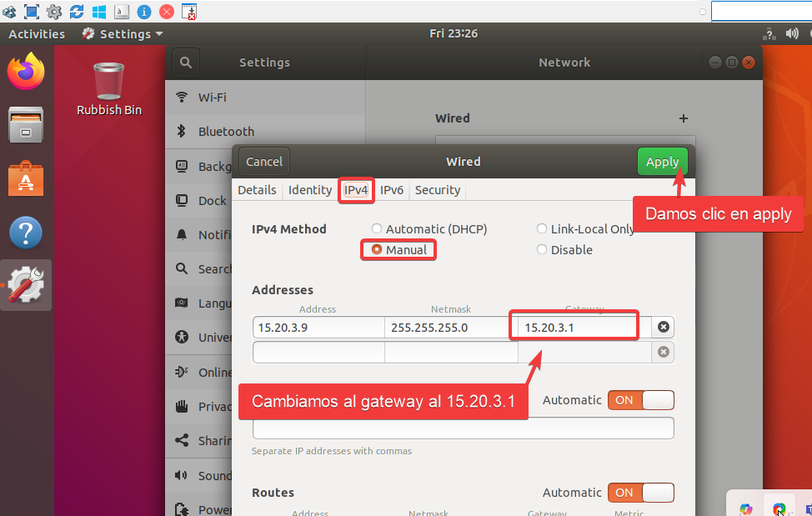Cancel the Wired connection dialog
Screen dimensions: 812x516
[x=263, y=162]
